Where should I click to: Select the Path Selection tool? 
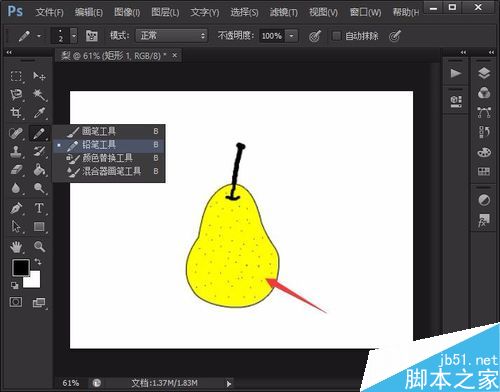[16, 227]
